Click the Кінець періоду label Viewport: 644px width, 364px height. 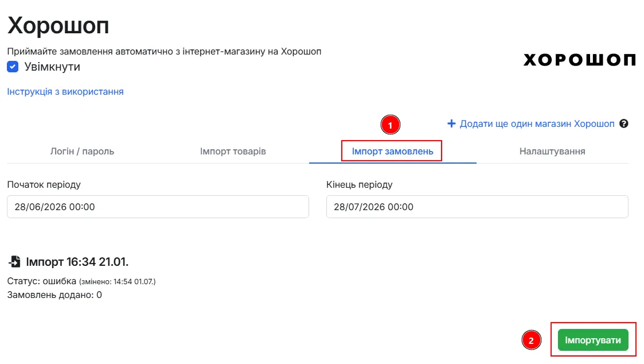(x=360, y=184)
